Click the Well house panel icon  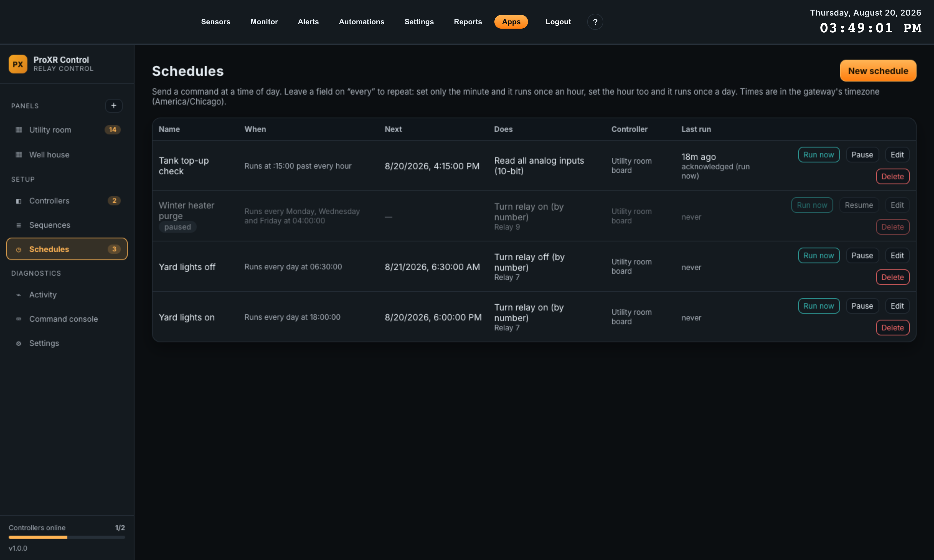(18, 155)
